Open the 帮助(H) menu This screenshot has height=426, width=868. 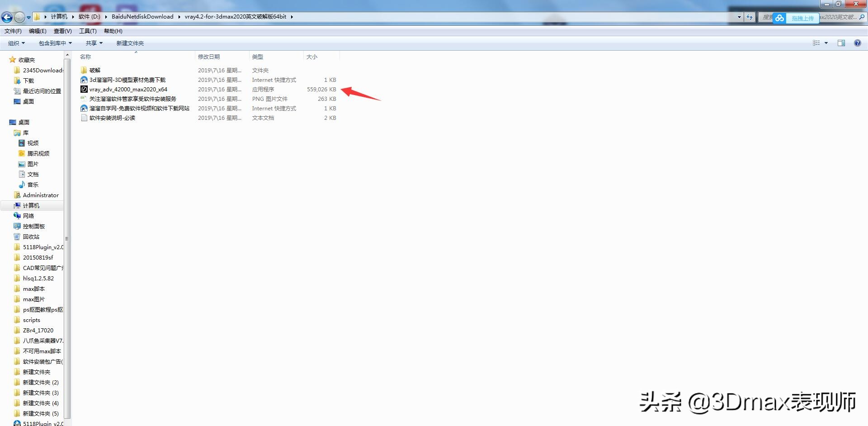[113, 31]
